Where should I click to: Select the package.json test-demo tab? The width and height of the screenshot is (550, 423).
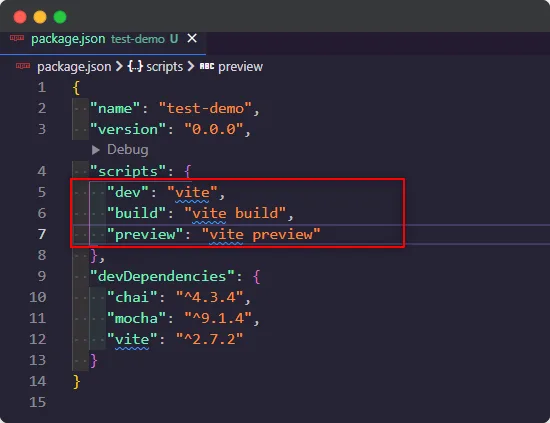pyautogui.click(x=103, y=43)
